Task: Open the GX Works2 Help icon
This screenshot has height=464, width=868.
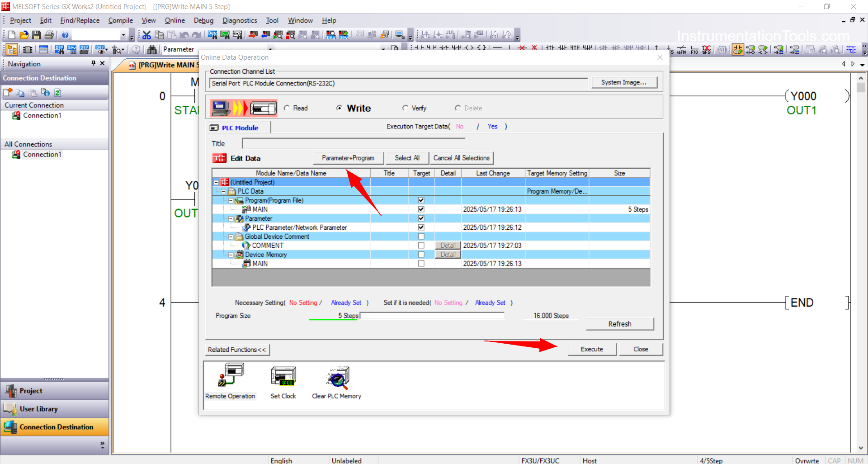Action: tap(65, 35)
